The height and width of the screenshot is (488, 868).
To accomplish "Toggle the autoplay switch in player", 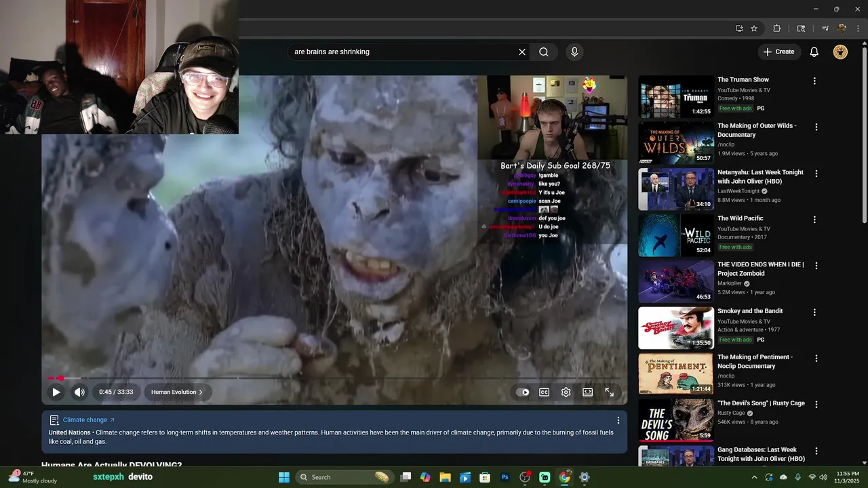I will point(523,392).
